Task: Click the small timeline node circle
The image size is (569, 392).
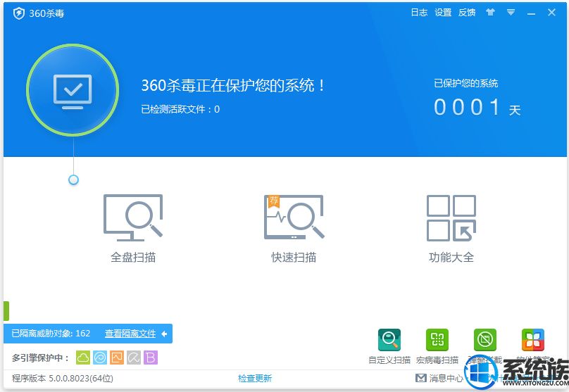Action: tap(74, 179)
